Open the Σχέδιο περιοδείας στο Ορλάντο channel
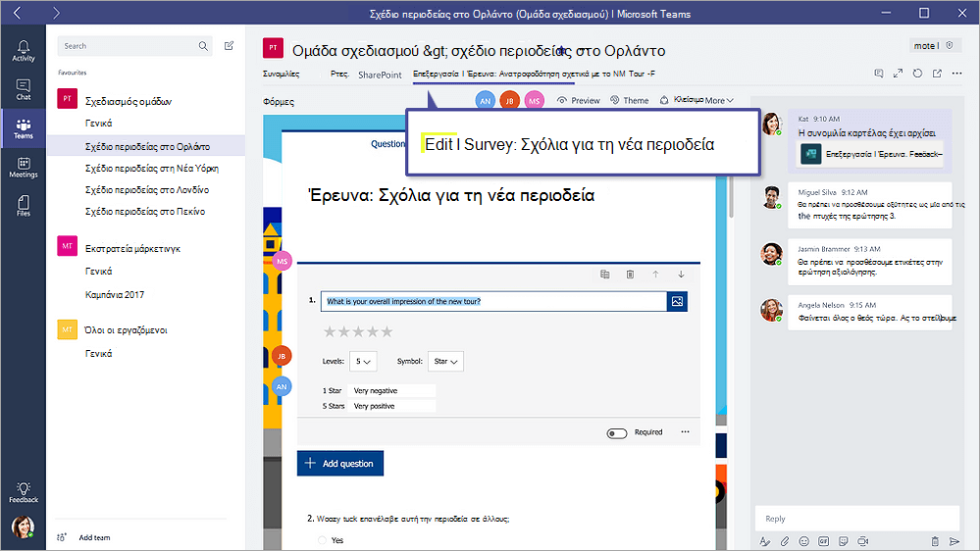 pyautogui.click(x=146, y=146)
